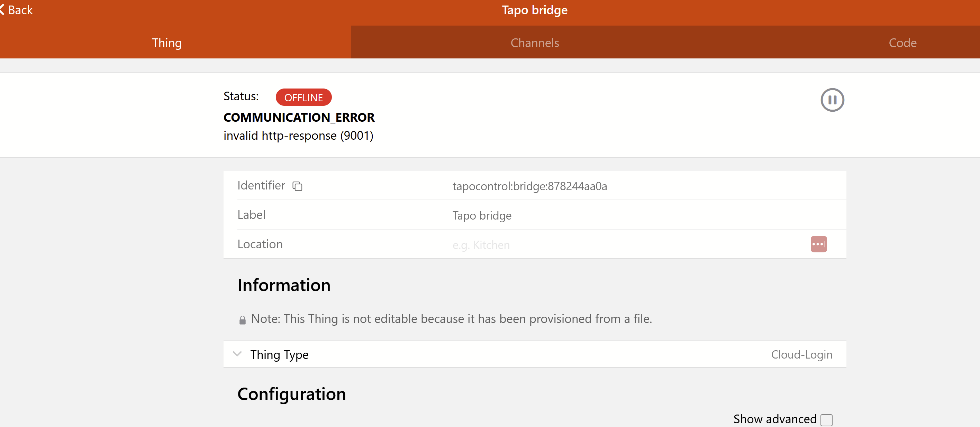Go back using the Back arrow
The width and height of the screenshot is (980, 427).
(x=16, y=10)
